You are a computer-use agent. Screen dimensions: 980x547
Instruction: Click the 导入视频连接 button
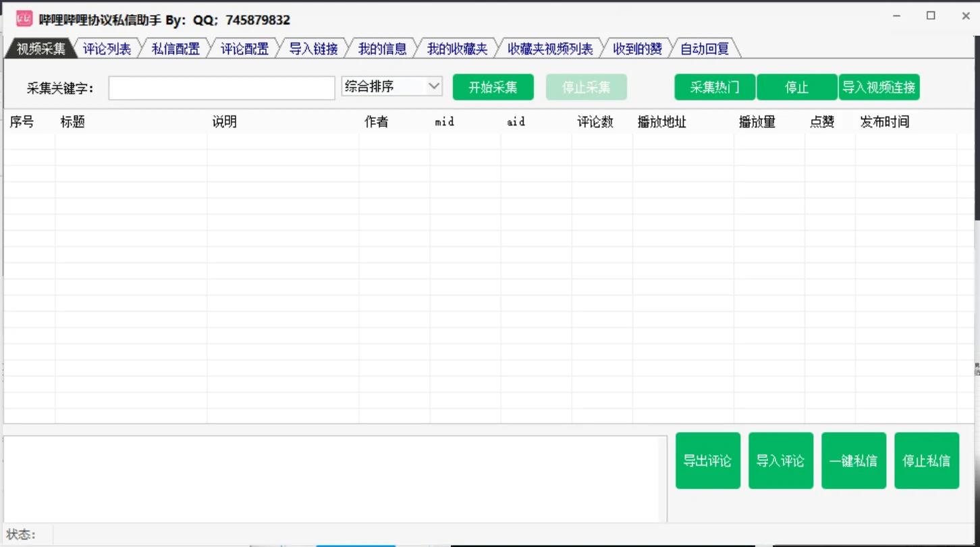879,87
